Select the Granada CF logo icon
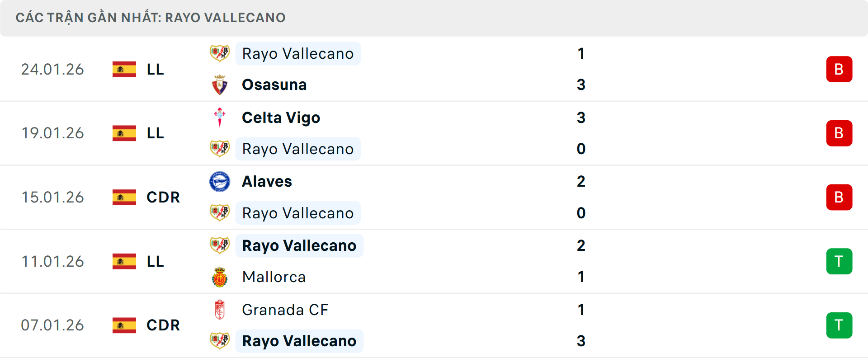This screenshot has height=358, width=868. tap(220, 310)
